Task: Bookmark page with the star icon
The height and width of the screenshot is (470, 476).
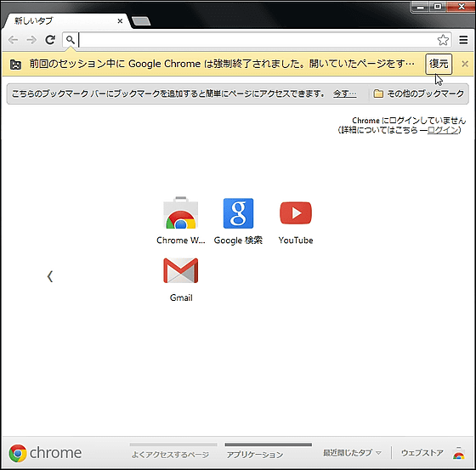Action: 443,40
